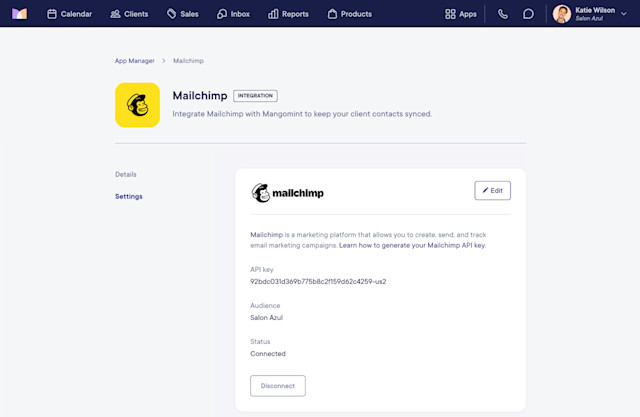Click the Status label
Image resolution: width=640 pixels, height=417 pixels.
tap(260, 342)
